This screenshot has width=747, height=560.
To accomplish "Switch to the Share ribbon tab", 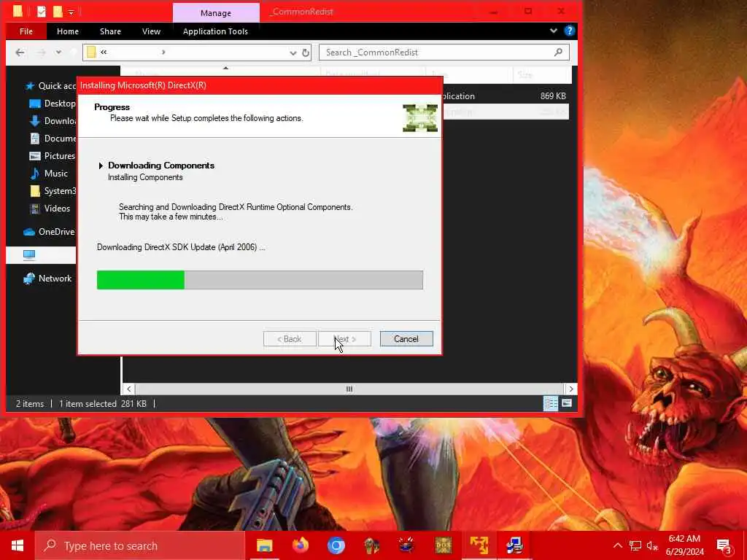I will click(111, 31).
